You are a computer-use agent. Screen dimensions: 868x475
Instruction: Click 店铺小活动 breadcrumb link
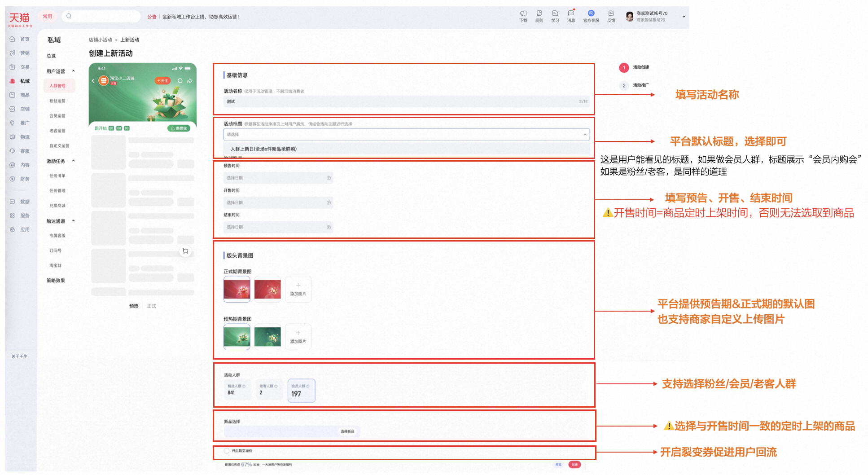pyautogui.click(x=100, y=40)
